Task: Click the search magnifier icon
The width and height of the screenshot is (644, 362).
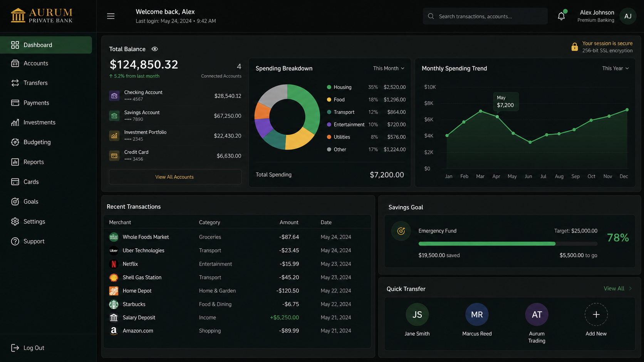Action: (x=431, y=16)
